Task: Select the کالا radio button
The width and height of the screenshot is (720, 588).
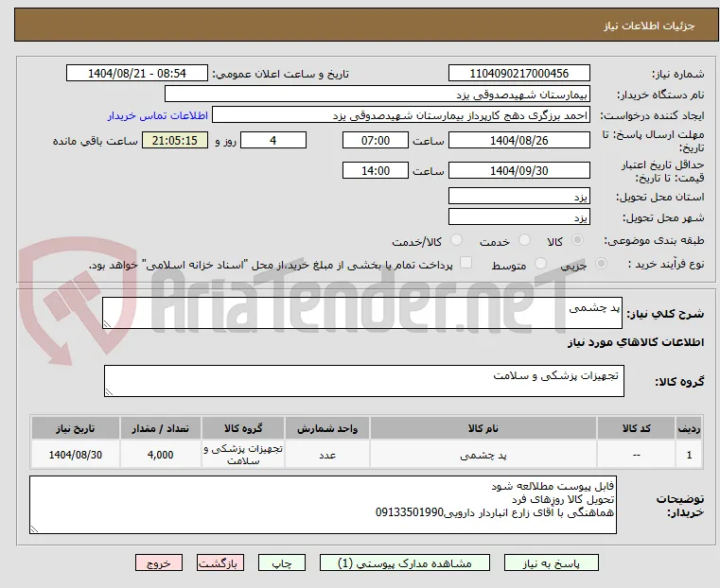Action: 578,240
